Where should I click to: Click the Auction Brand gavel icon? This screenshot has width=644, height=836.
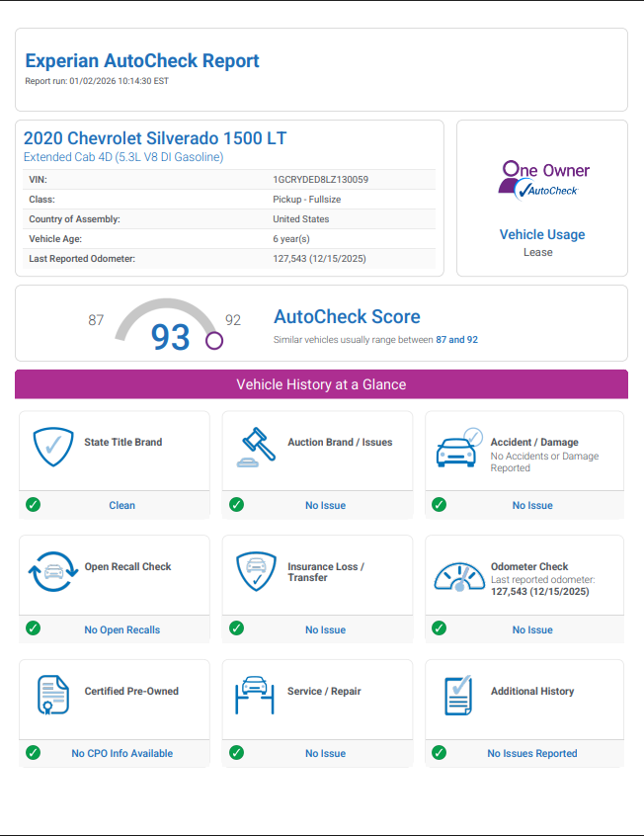(256, 448)
